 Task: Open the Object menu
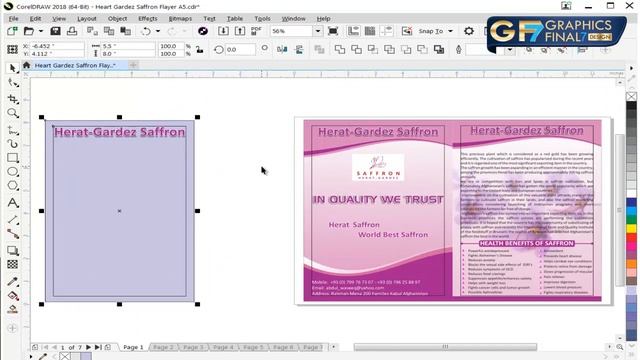pyautogui.click(x=118, y=18)
